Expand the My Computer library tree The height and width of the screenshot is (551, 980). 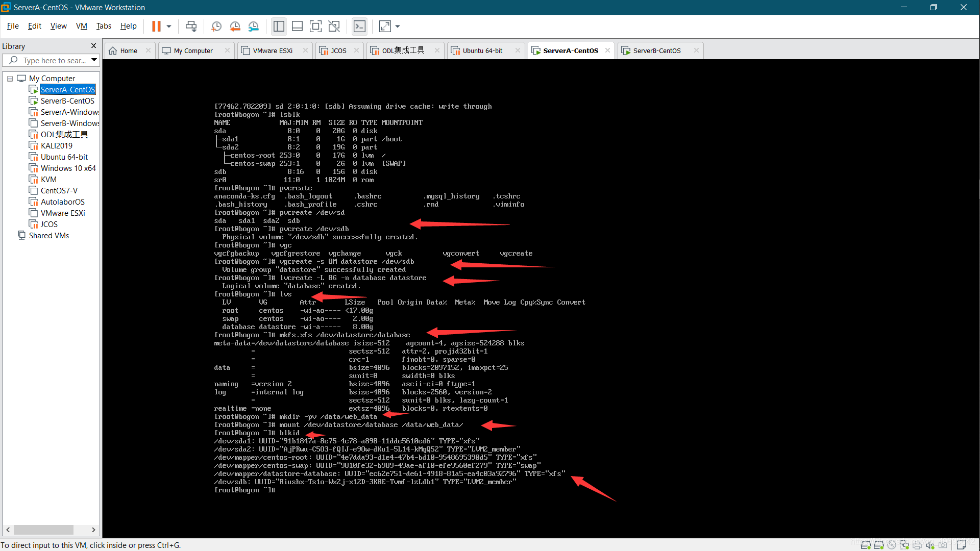tap(9, 78)
